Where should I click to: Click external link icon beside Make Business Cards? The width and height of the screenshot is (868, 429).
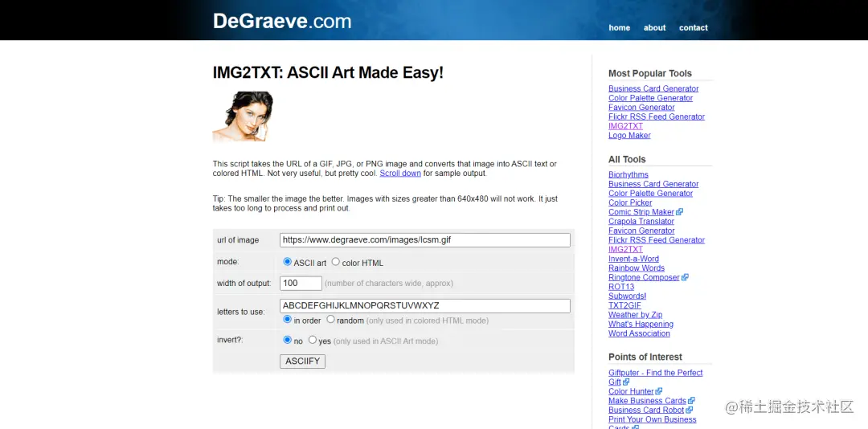[x=692, y=401]
